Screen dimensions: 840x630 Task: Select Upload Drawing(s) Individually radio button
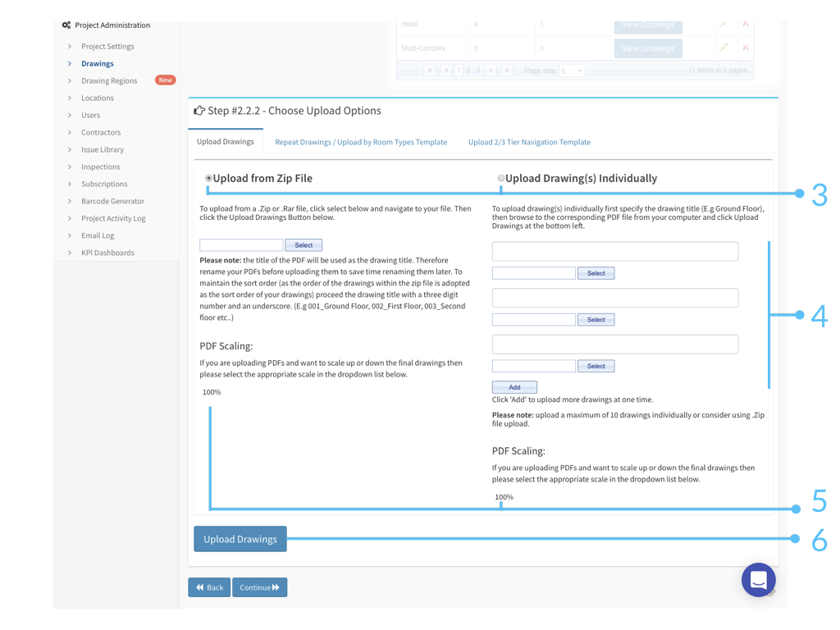click(501, 178)
